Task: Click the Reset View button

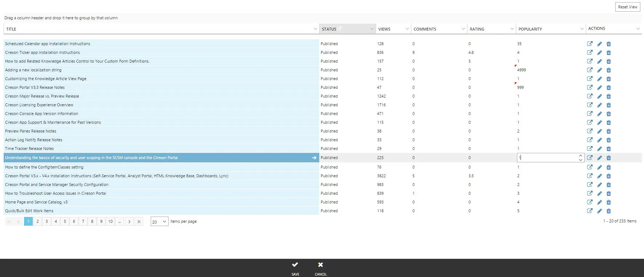Action: [x=628, y=7]
